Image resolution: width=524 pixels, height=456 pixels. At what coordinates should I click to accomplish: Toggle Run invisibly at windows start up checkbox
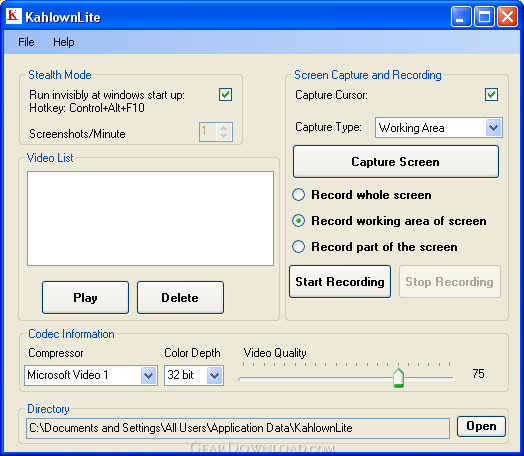[x=226, y=95]
